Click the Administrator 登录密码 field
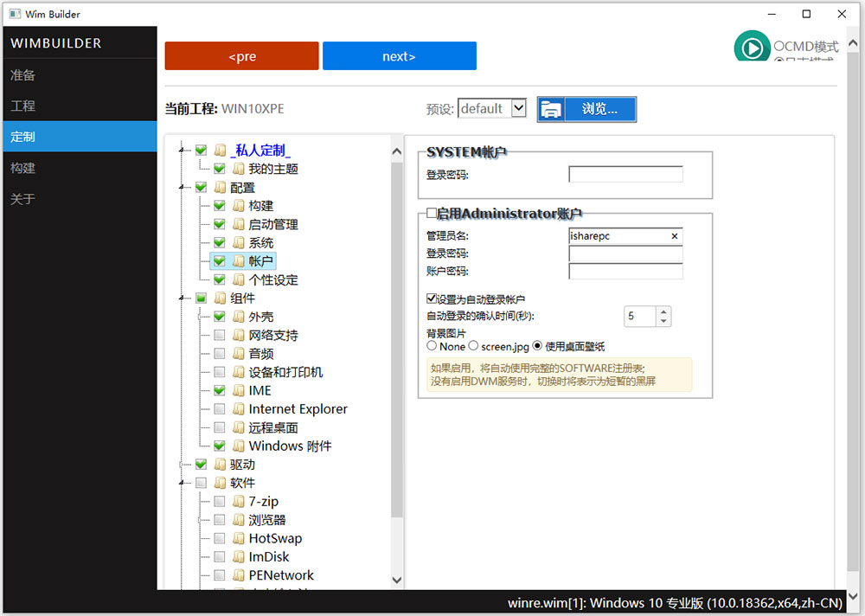The image size is (865, 616). 625,253
